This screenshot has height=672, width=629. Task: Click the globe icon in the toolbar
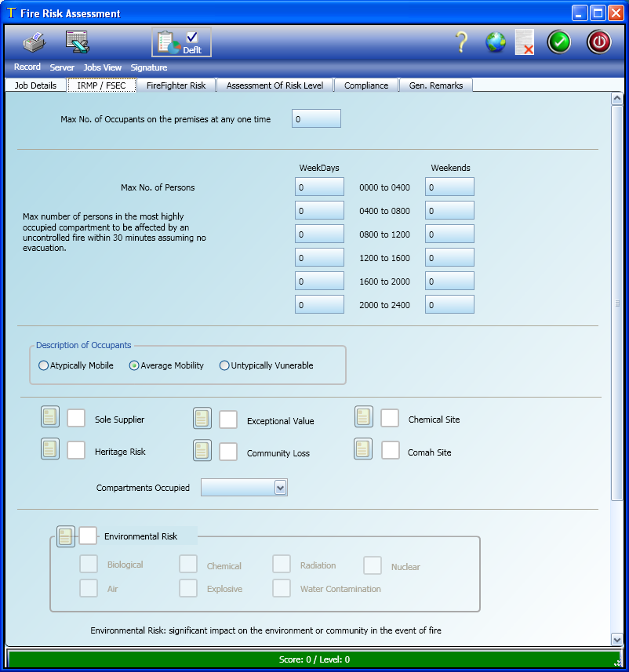496,42
